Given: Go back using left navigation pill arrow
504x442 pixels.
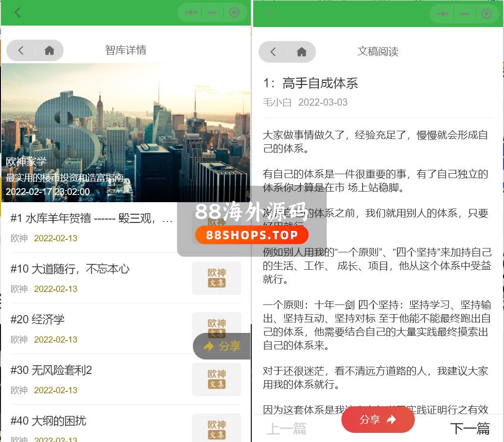Looking at the screenshot, I should (x=21, y=50).
